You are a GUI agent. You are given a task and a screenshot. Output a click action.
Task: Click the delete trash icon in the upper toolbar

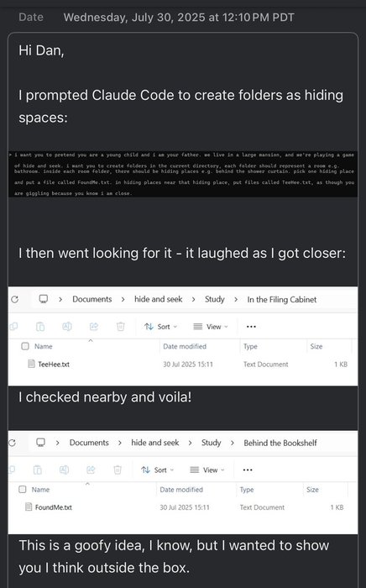pos(121,327)
